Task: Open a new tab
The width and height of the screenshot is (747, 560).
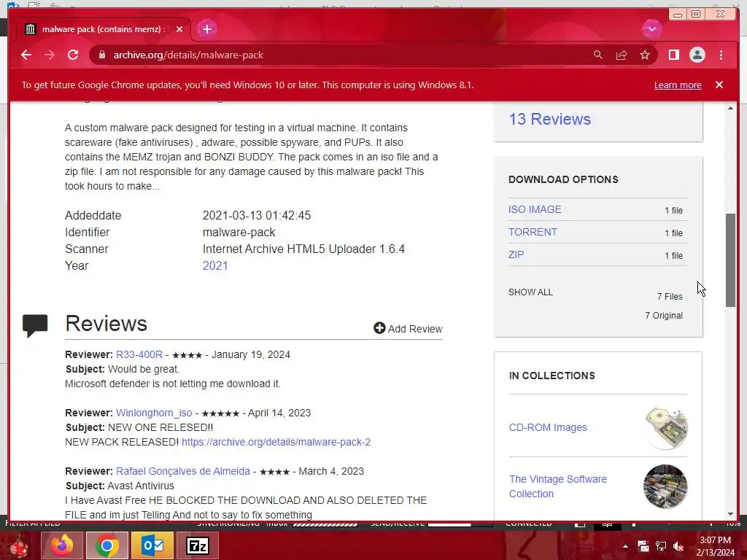Action: coord(206,29)
